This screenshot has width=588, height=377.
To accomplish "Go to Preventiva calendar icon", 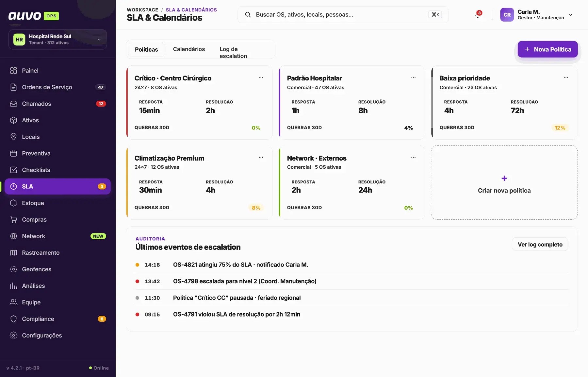I will coord(13,153).
